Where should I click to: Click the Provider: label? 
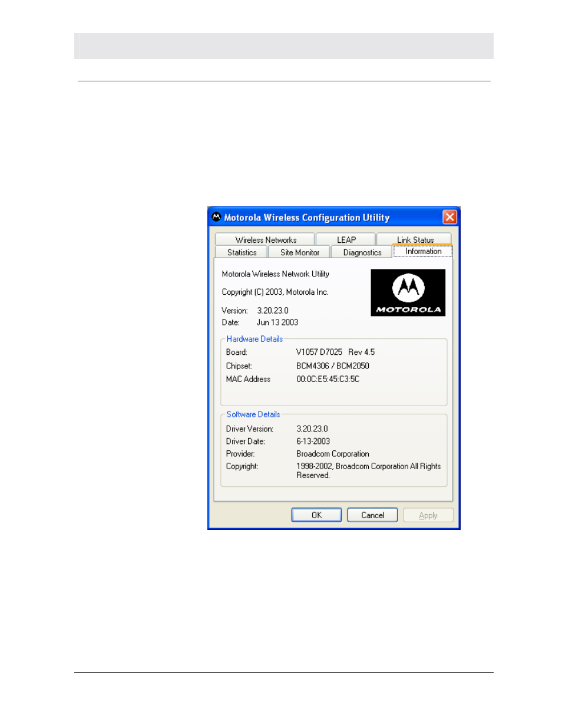pos(240,454)
